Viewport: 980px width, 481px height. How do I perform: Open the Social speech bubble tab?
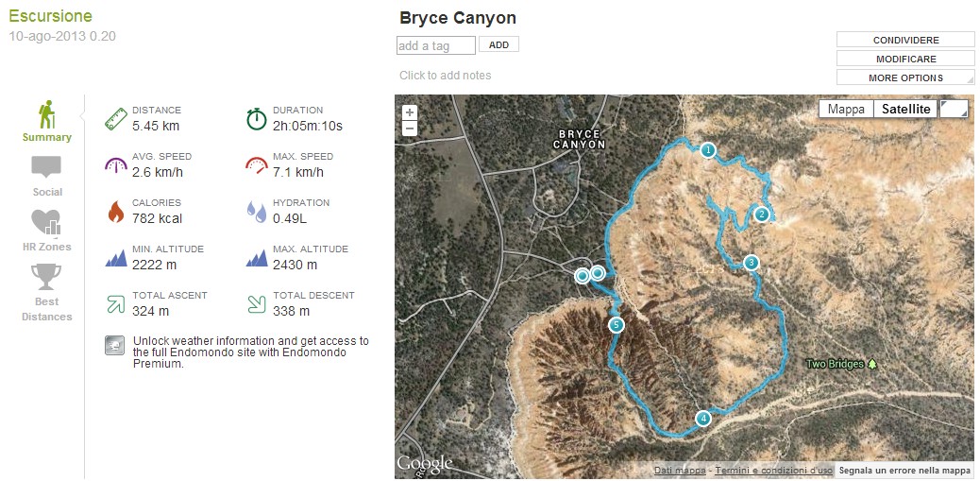tap(46, 168)
